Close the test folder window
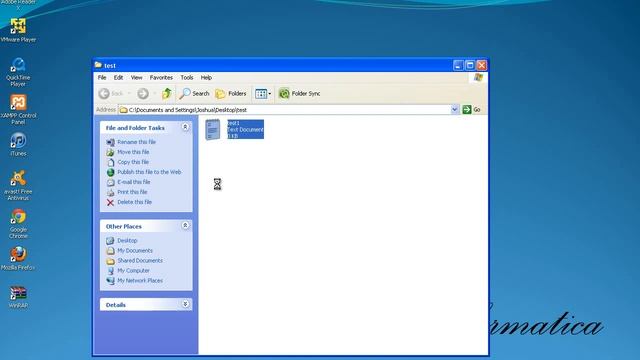This screenshot has height=360, width=640. tap(482, 65)
